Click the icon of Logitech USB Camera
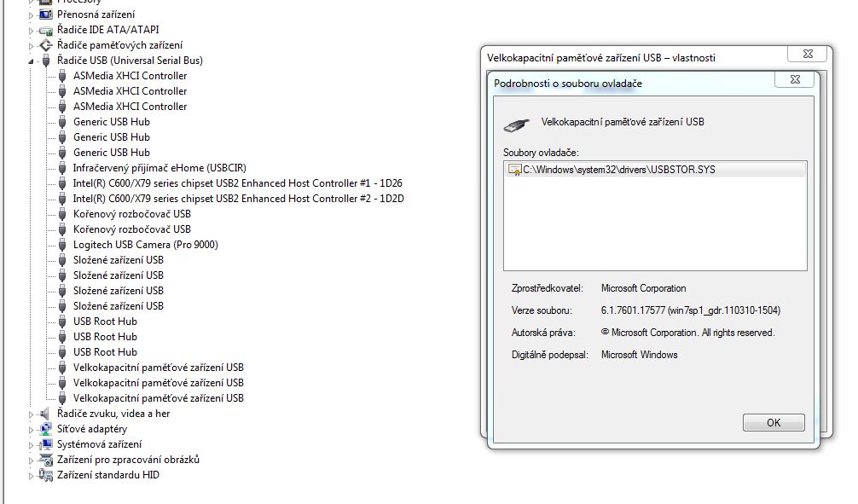Image resolution: width=858 pixels, height=504 pixels. pyautogui.click(x=62, y=245)
